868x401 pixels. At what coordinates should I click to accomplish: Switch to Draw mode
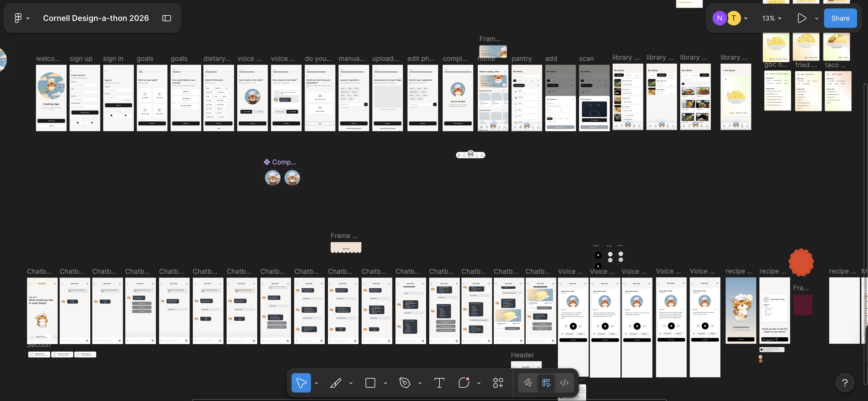(x=527, y=383)
